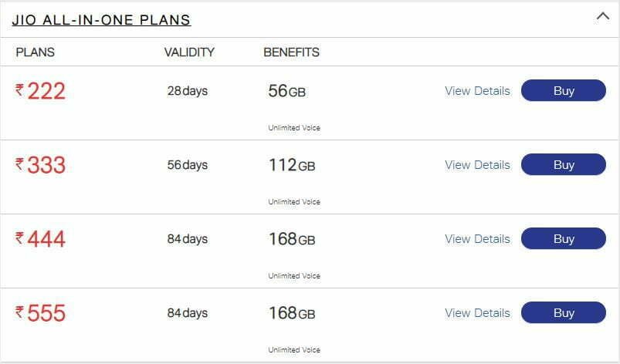Image resolution: width=620 pixels, height=364 pixels.
Task: Click the 112GB benefit text
Action: point(292,164)
